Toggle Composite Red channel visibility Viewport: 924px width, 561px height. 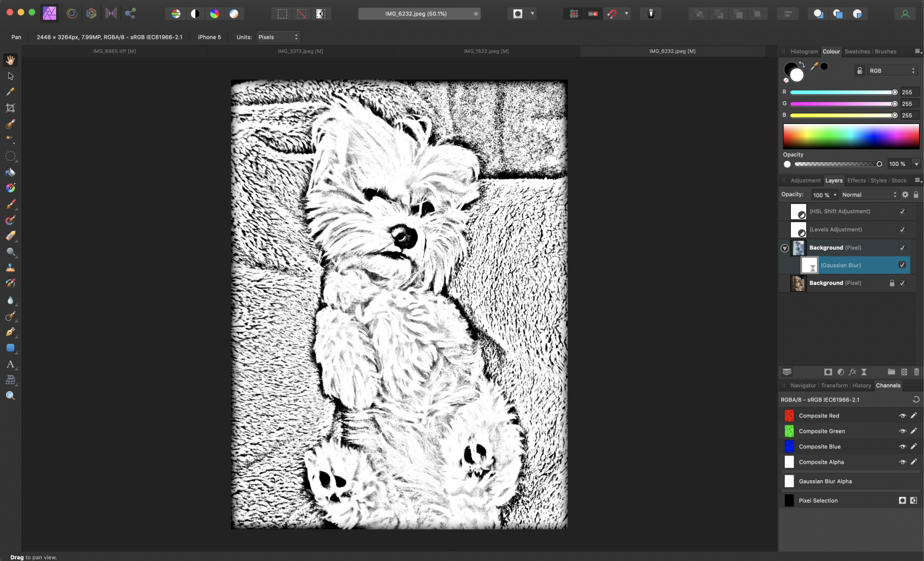(902, 416)
